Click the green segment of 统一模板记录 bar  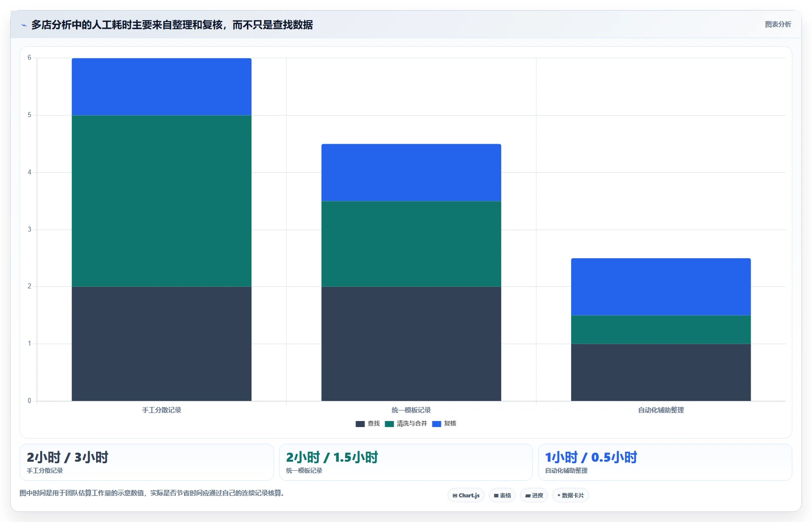(411, 244)
